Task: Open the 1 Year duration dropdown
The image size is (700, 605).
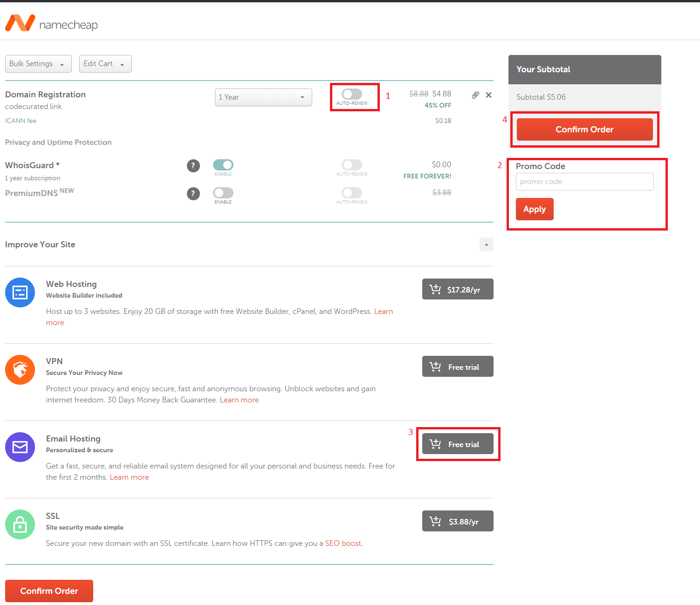Action: (x=263, y=97)
